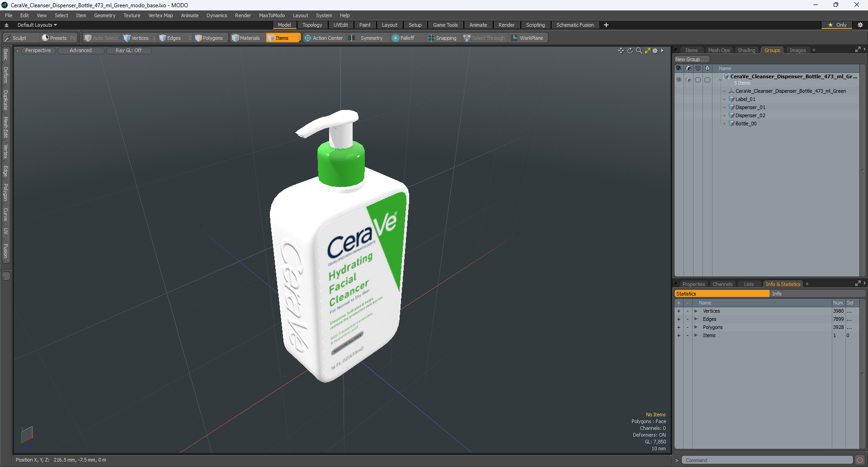Check the first box in the CeraVe group row
Screen dimensions: 868x467
[x=698, y=80]
